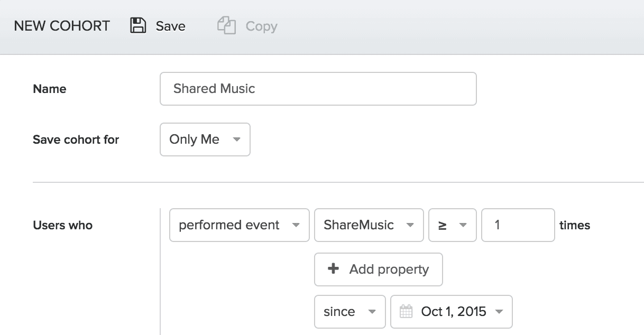The width and height of the screenshot is (644, 335).
Task: Expand the 'since' time range dropdown
Action: (x=349, y=312)
